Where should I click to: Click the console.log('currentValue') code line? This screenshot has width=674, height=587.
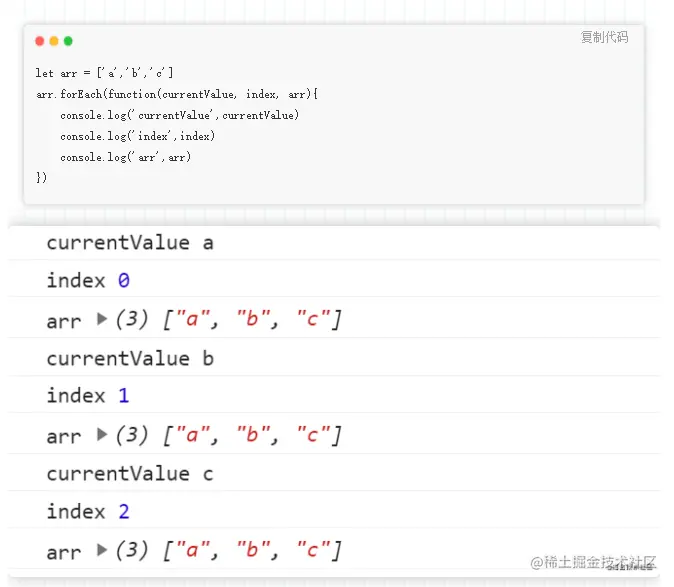(x=179, y=115)
